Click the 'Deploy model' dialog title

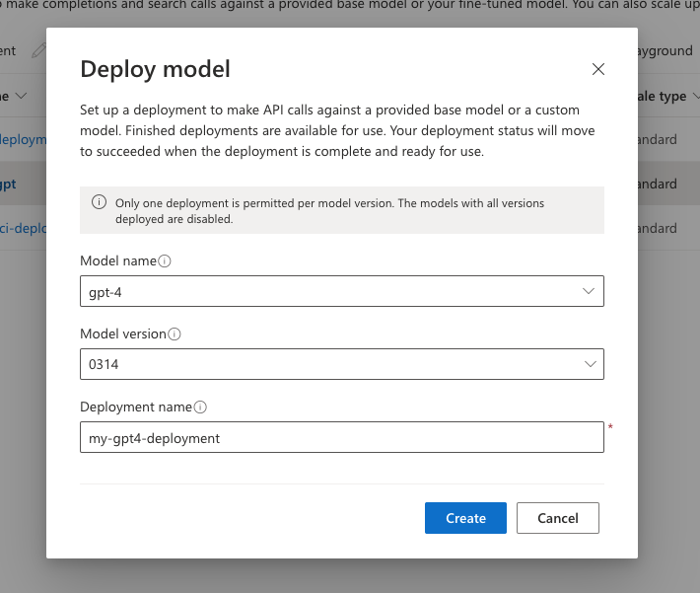155,69
